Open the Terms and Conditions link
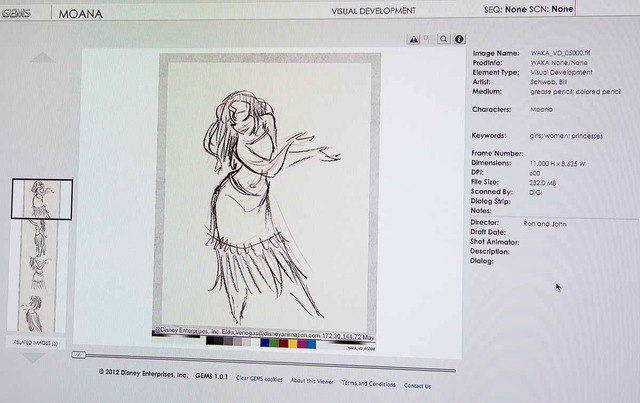The height and width of the screenshot is (403, 640). [x=368, y=383]
